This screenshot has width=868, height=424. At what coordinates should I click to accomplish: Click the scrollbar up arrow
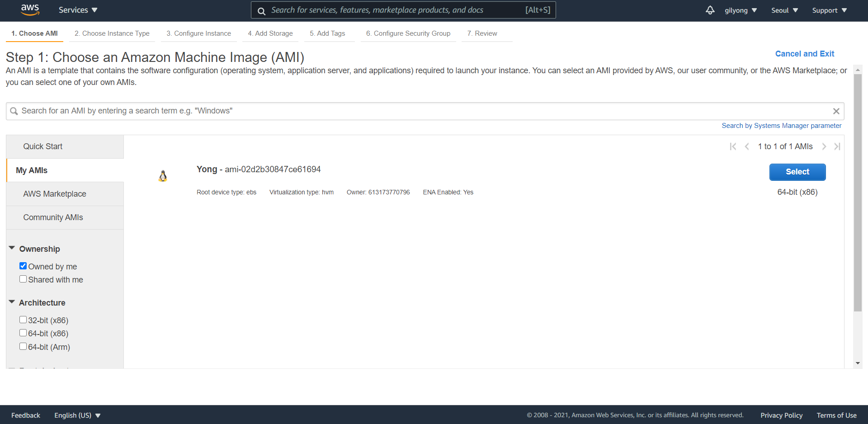point(858,70)
